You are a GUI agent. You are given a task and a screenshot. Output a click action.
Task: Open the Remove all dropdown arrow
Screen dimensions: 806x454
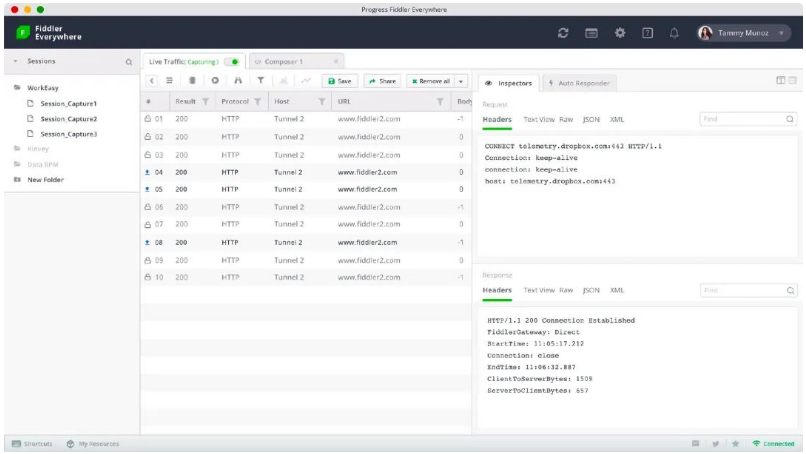pos(461,81)
